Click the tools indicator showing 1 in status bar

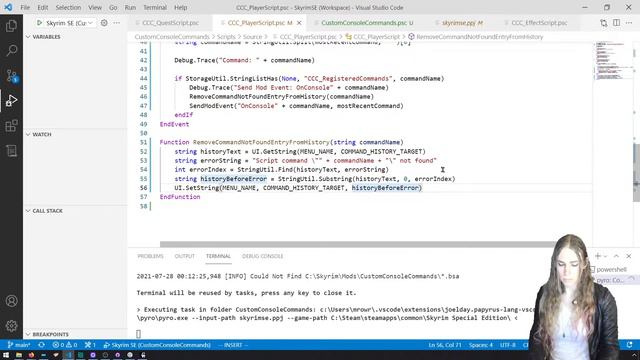pyautogui.click(x=90, y=345)
